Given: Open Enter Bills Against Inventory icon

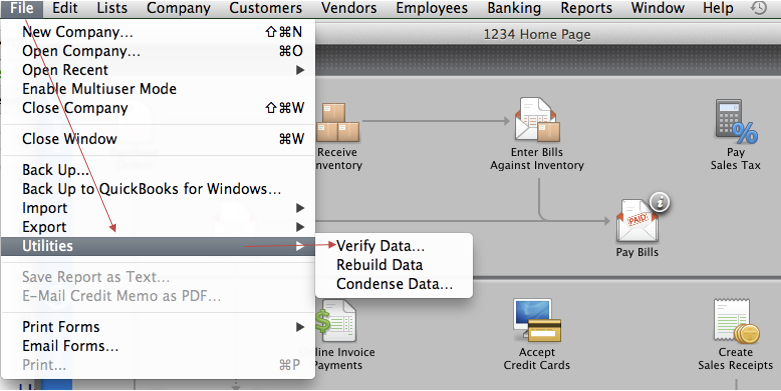Looking at the screenshot, I should coord(537,120).
